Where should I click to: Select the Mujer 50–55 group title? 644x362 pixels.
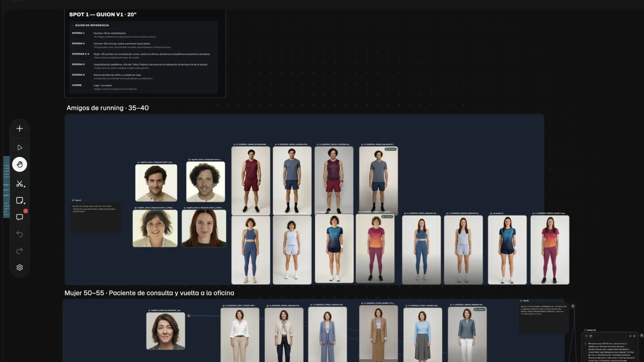click(149, 293)
